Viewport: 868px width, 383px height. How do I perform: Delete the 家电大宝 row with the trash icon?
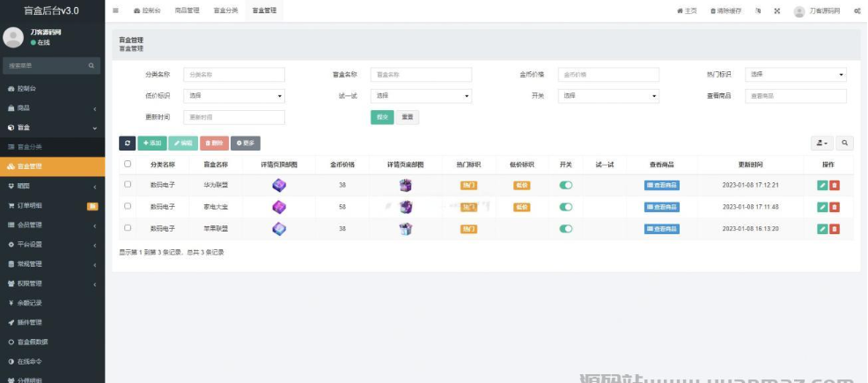[x=835, y=207]
